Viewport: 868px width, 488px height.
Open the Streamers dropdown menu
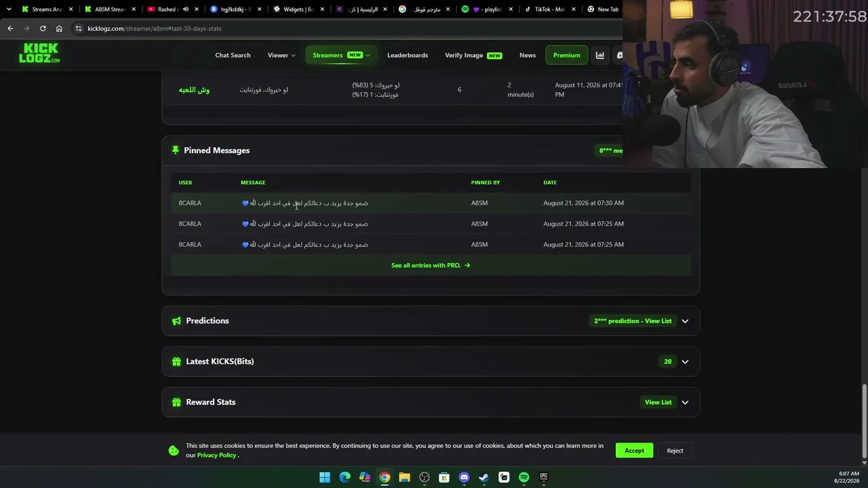click(341, 55)
